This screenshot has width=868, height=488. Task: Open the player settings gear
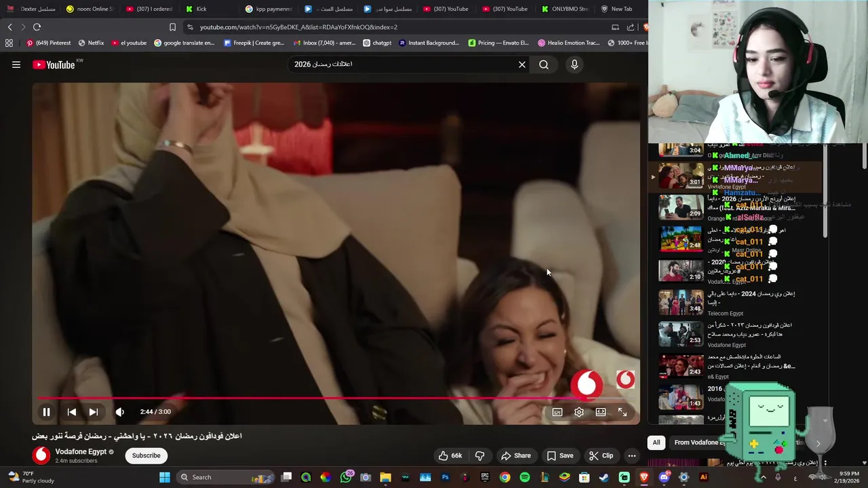click(x=579, y=411)
